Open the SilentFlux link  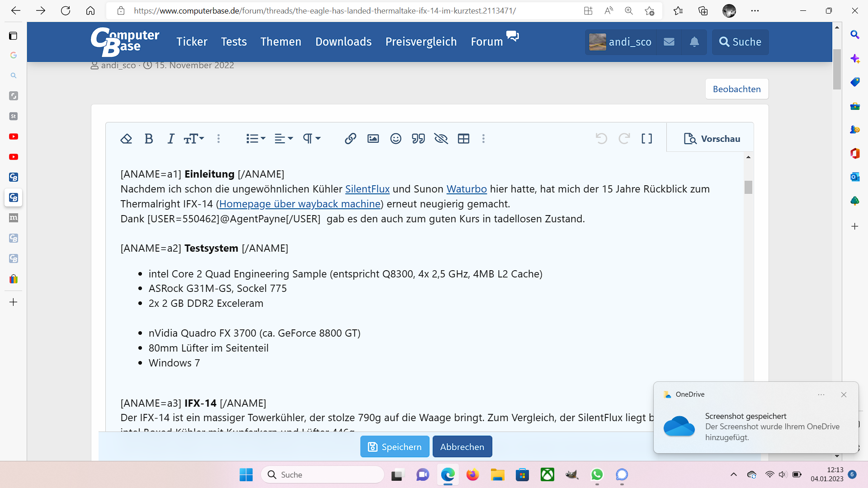point(367,189)
